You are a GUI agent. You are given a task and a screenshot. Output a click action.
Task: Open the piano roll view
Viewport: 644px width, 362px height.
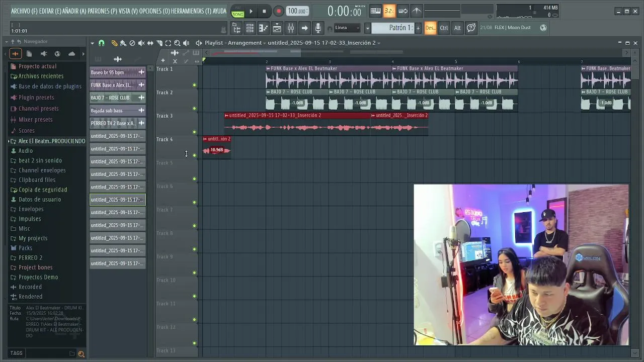point(263,28)
